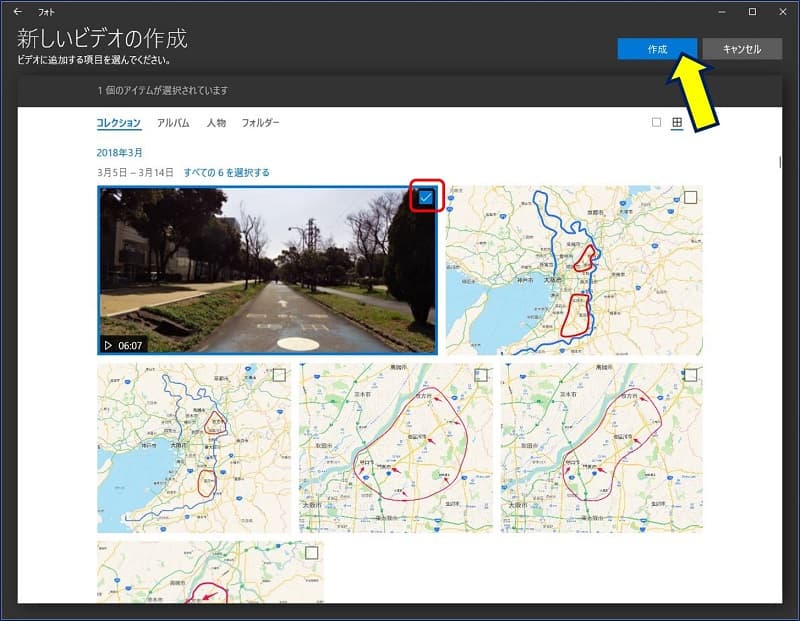Enable checkbox on second-row right map
Viewport: 800px width, 621px height.
tap(690, 375)
